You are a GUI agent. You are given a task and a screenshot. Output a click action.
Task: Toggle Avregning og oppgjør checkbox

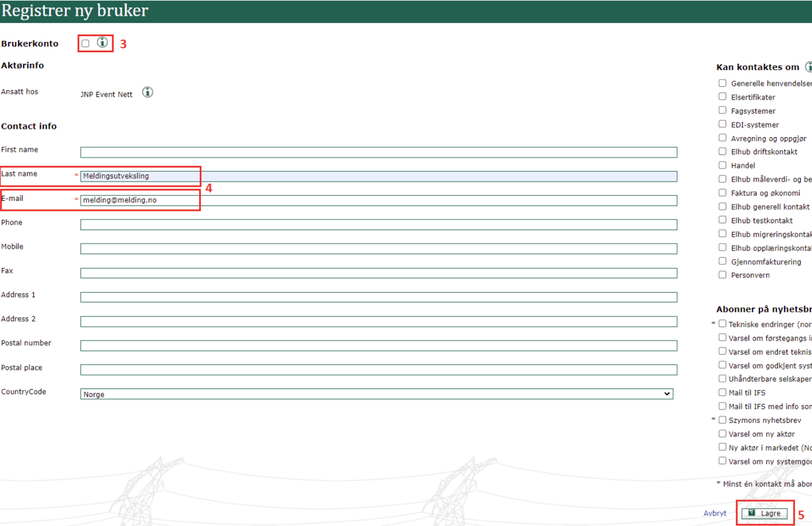(x=722, y=137)
